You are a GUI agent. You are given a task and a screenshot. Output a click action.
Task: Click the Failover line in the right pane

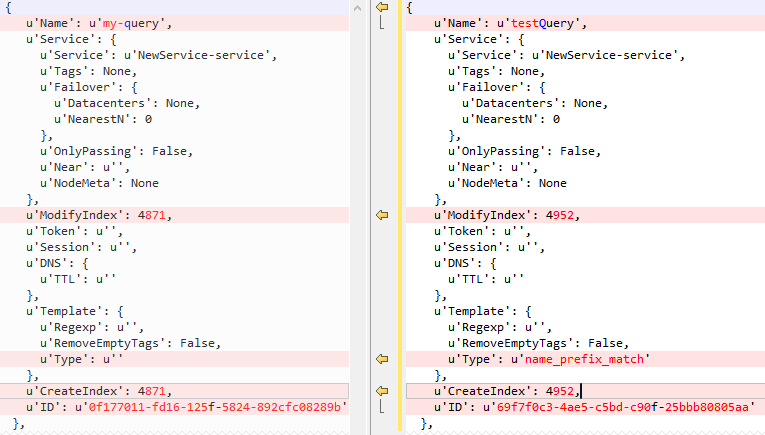coord(497,87)
